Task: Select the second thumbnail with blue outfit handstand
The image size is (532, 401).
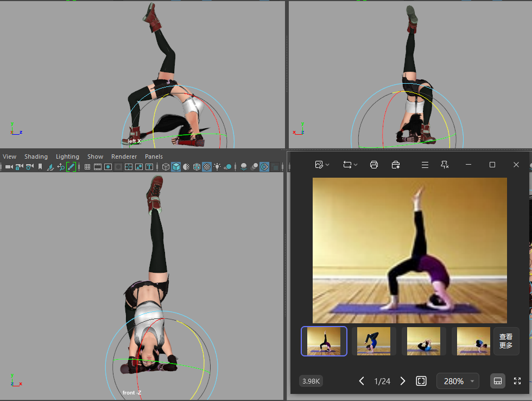Action: point(374,341)
